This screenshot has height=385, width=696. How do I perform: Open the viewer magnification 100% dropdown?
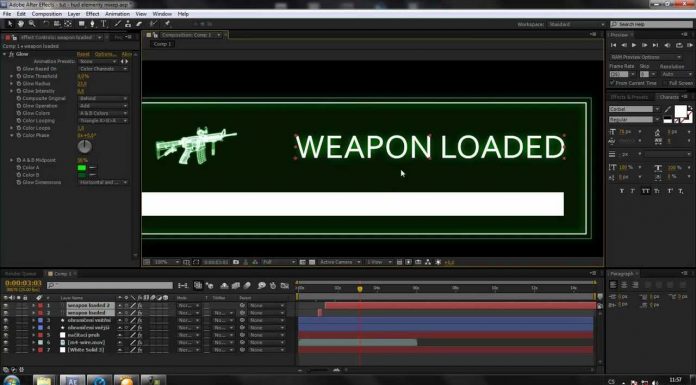(166, 262)
